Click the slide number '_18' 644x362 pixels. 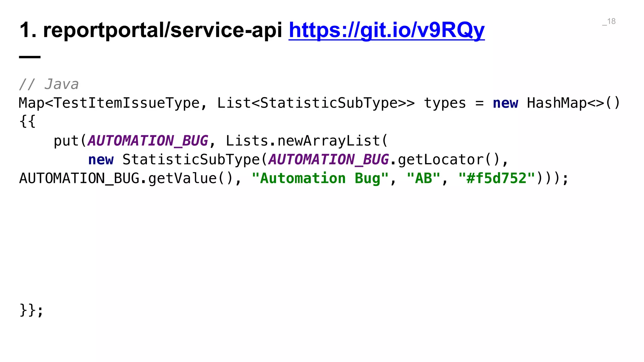609,21
